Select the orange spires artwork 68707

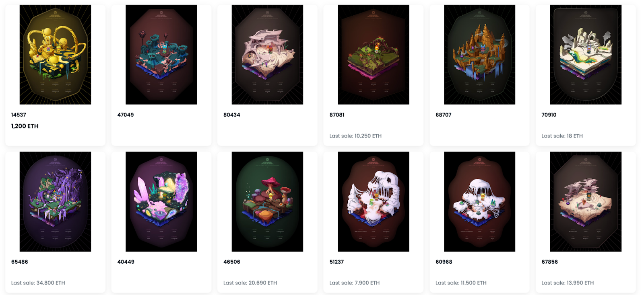(x=479, y=55)
